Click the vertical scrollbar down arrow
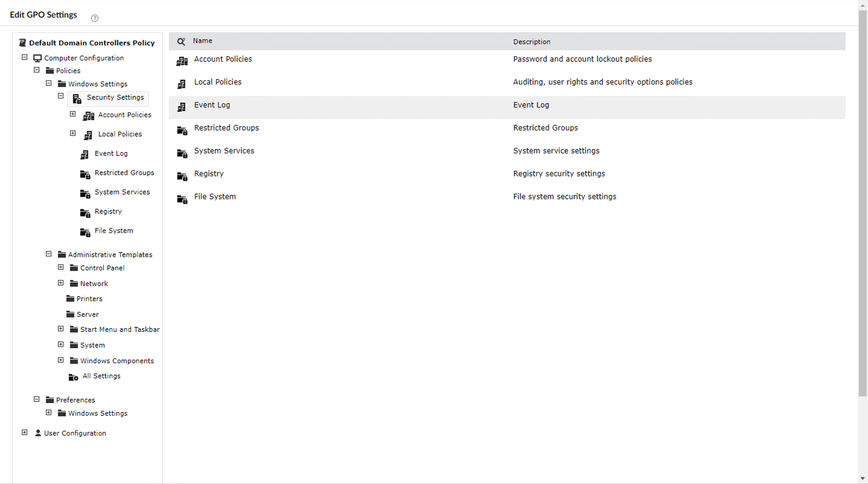Image resolution: width=868 pixels, height=484 pixels. click(x=862, y=478)
